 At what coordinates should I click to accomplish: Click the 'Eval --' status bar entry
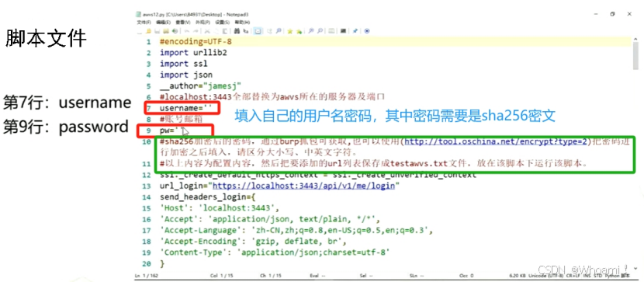317,276
